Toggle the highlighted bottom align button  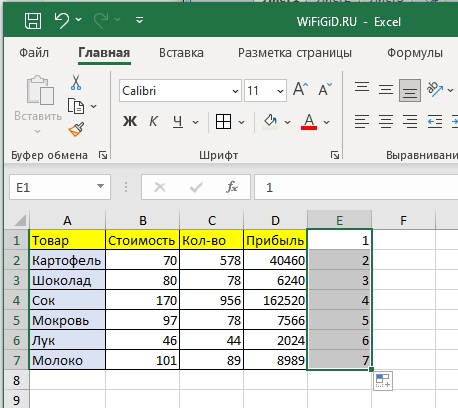pyautogui.click(x=410, y=90)
